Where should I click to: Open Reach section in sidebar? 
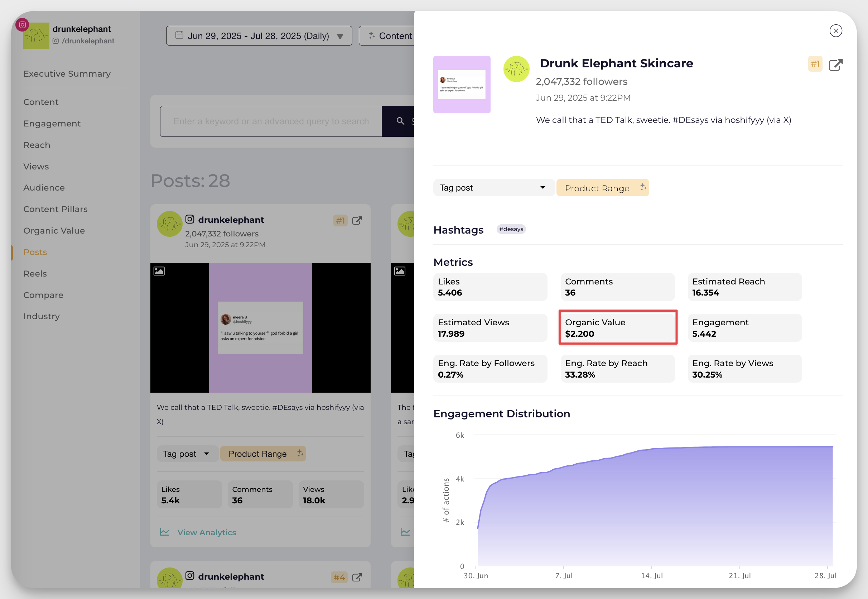37,145
